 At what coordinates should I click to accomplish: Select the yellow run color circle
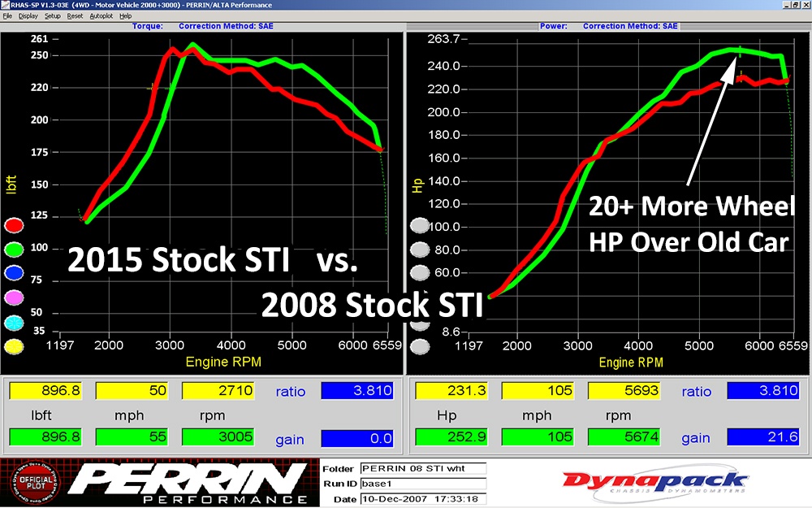14,346
